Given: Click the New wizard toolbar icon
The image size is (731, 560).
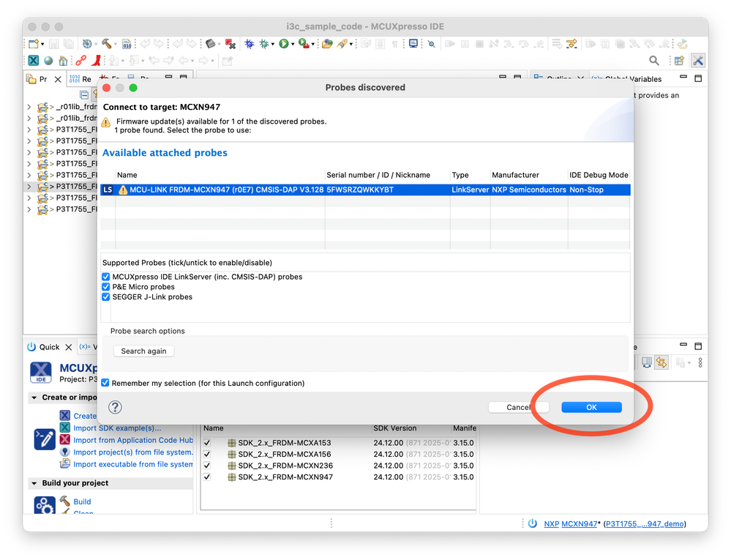Looking at the screenshot, I should click(x=34, y=44).
